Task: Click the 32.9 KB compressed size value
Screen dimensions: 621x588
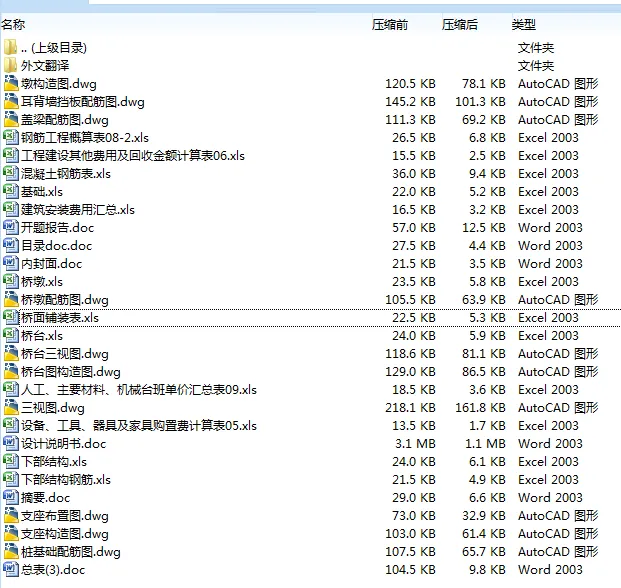Action: pos(484,516)
